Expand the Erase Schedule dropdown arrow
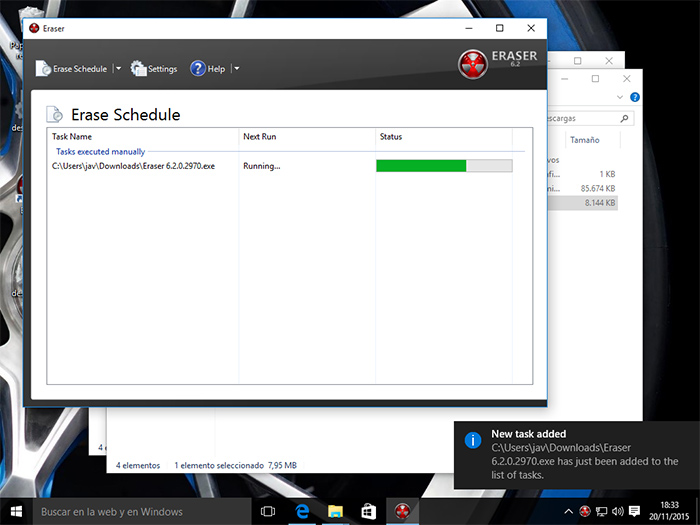This screenshot has height=525, width=700. point(118,69)
